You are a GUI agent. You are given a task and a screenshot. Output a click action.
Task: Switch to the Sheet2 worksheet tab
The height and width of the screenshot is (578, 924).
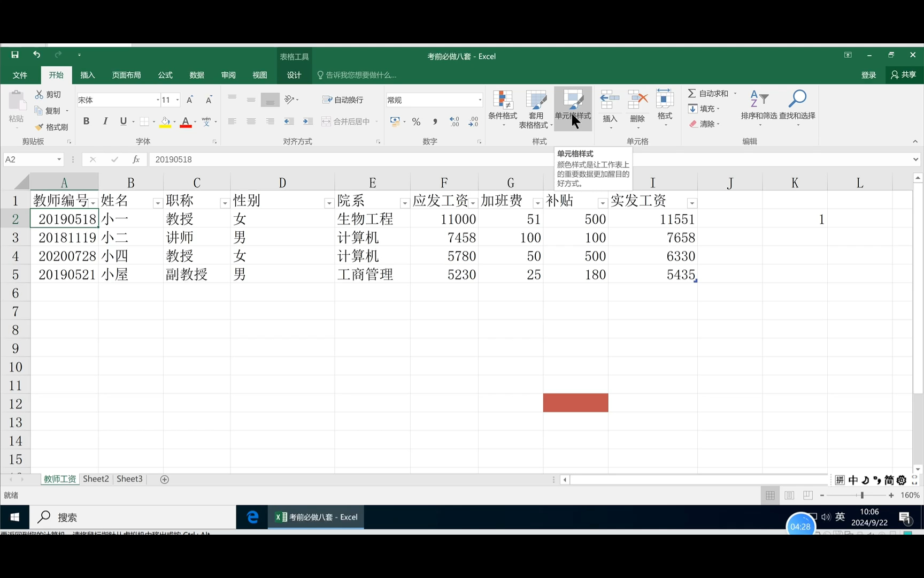pyautogui.click(x=95, y=479)
